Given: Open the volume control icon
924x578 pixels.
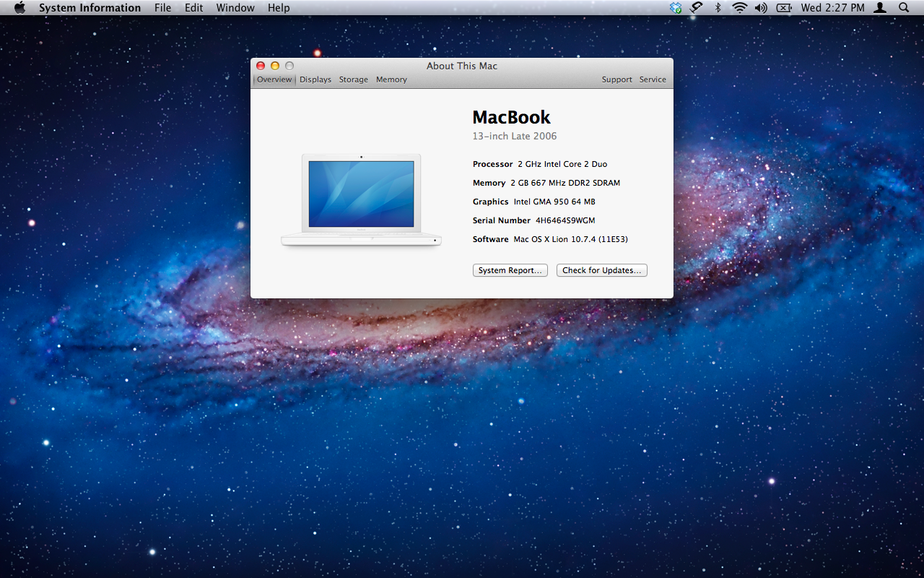Looking at the screenshot, I should point(761,8).
